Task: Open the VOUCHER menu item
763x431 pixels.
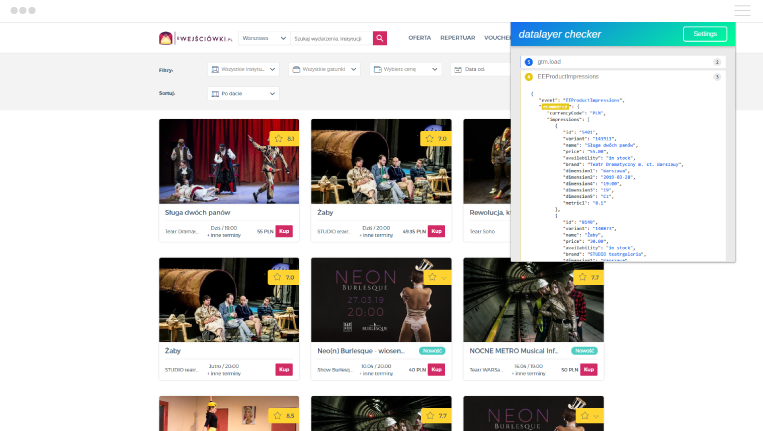Action: pos(497,37)
